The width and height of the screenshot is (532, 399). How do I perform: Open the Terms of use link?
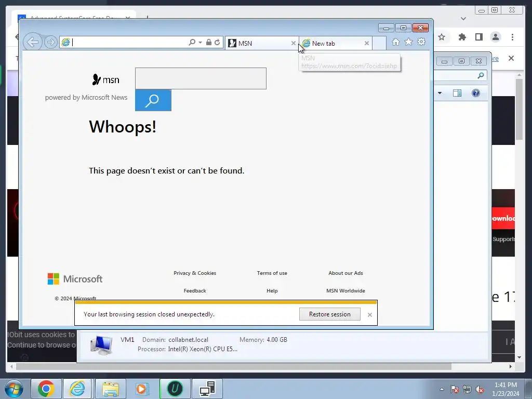pyautogui.click(x=272, y=273)
